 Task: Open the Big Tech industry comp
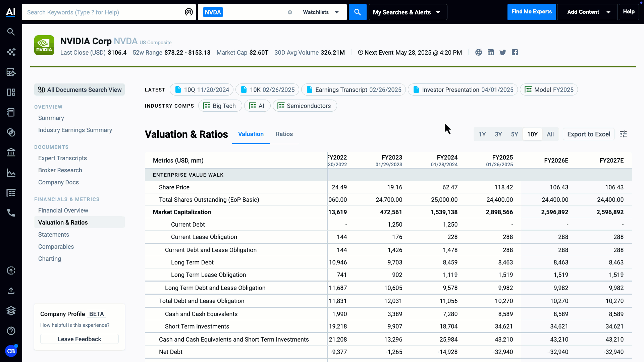pyautogui.click(x=220, y=106)
